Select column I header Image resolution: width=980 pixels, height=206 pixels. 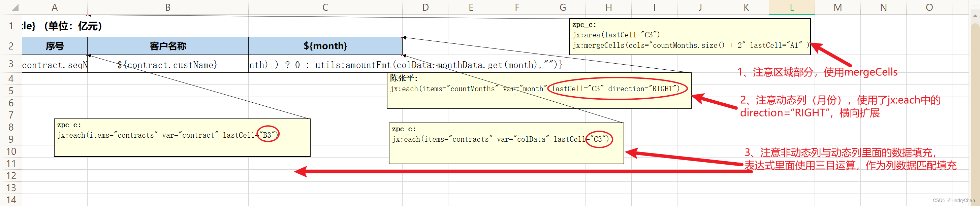[x=654, y=7]
